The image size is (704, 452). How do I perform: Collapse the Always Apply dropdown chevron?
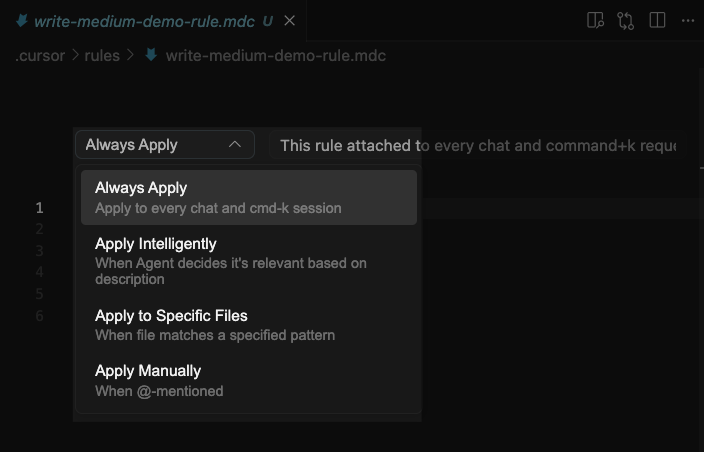(235, 145)
